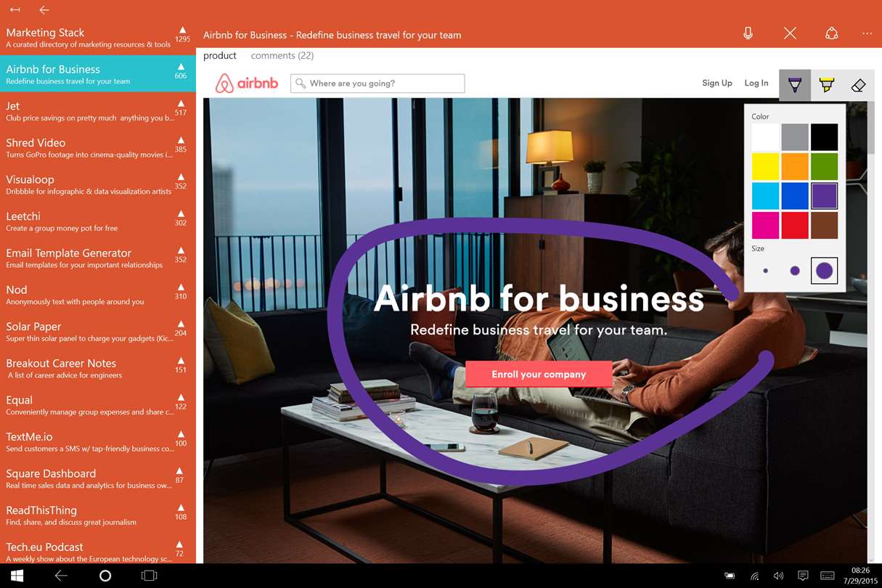This screenshot has height=588, width=882.
Task: Pick the red color swatch
Action: pyautogui.click(x=795, y=226)
